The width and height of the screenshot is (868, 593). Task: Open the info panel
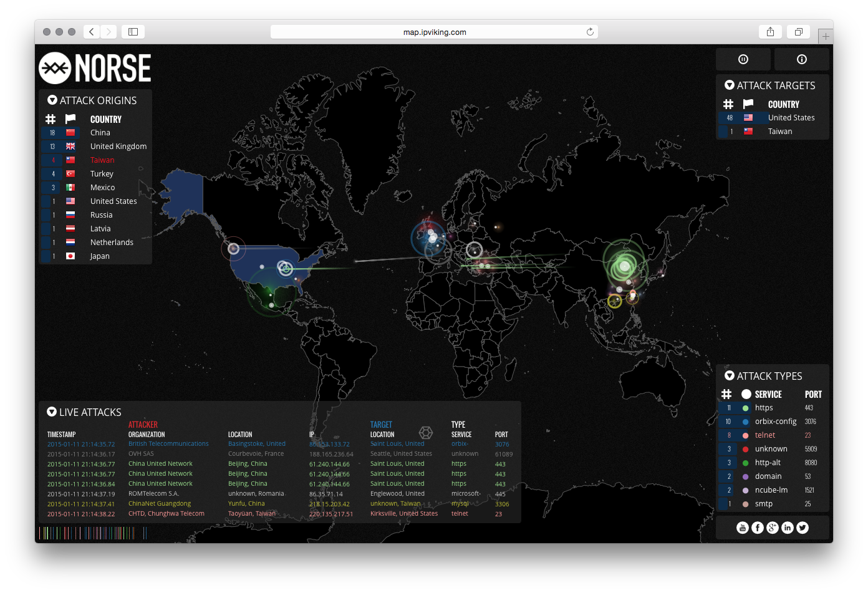(x=801, y=59)
